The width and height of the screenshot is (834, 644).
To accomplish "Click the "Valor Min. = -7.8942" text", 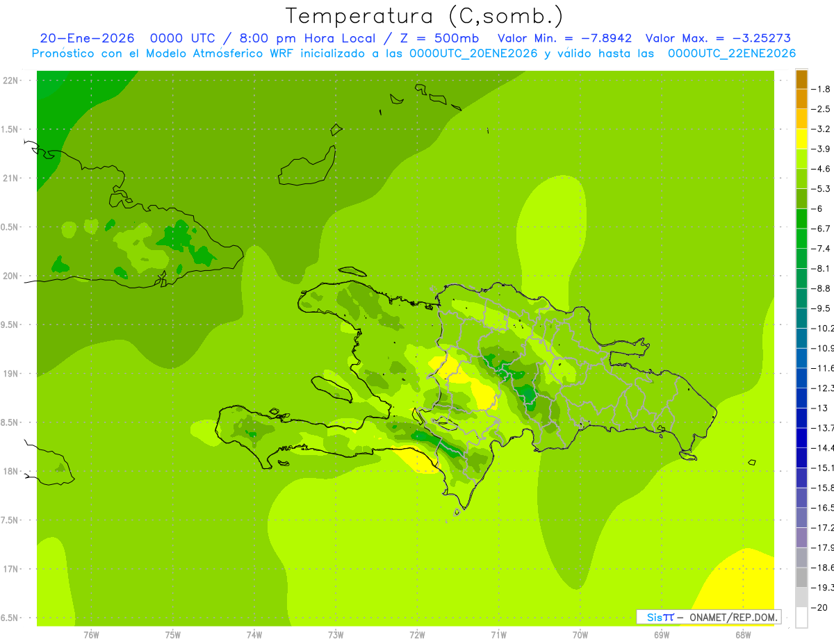I will click(x=565, y=38).
